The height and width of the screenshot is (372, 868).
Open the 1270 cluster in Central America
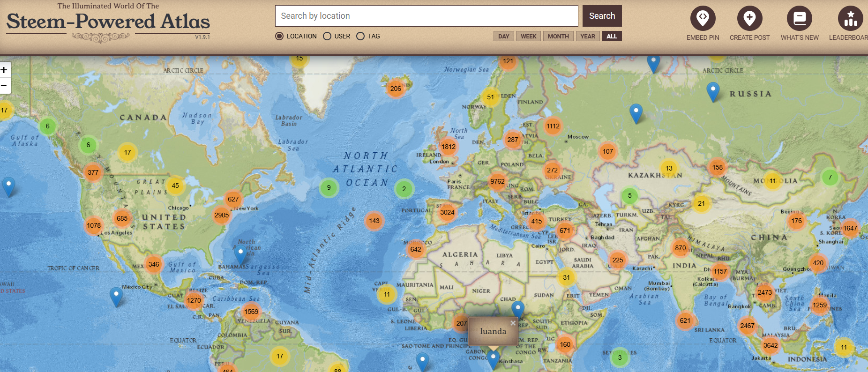click(x=194, y=300)
